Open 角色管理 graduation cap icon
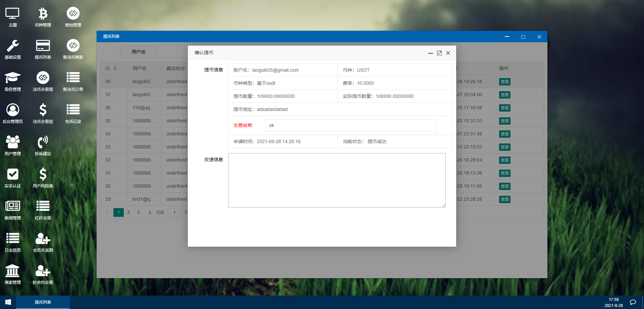 point(13,81)
